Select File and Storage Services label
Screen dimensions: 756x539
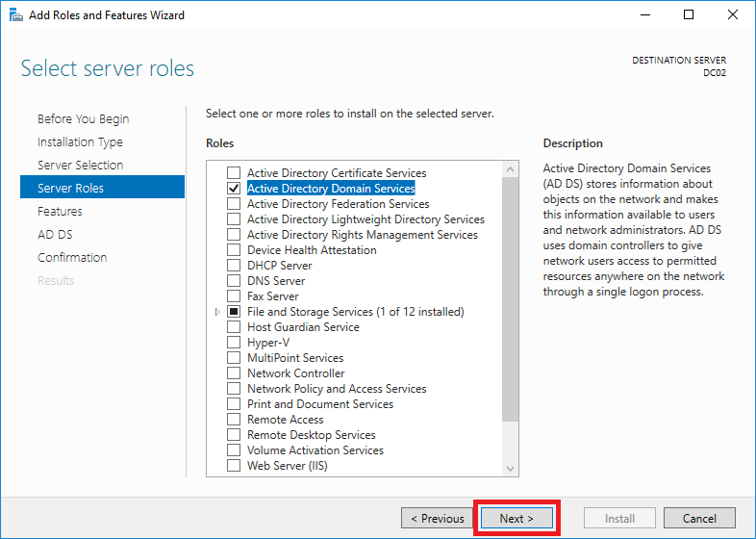pyautogui.click(x=356, y=312)
